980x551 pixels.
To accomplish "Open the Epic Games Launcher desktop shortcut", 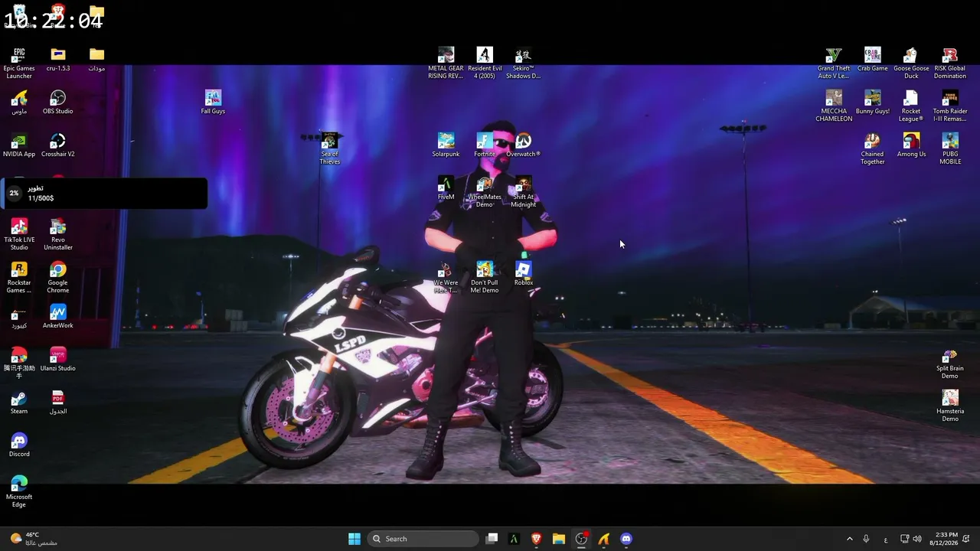I will pos(19,63).
